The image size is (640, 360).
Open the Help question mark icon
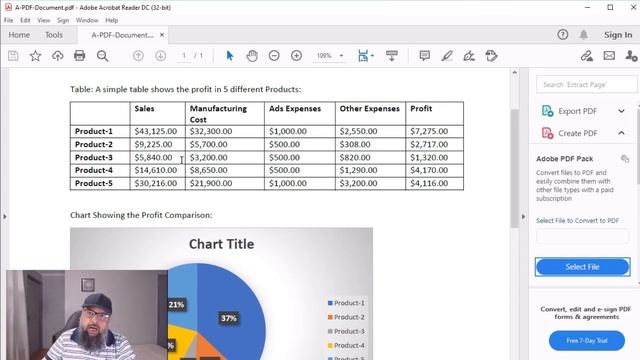[x=563, y=35]
